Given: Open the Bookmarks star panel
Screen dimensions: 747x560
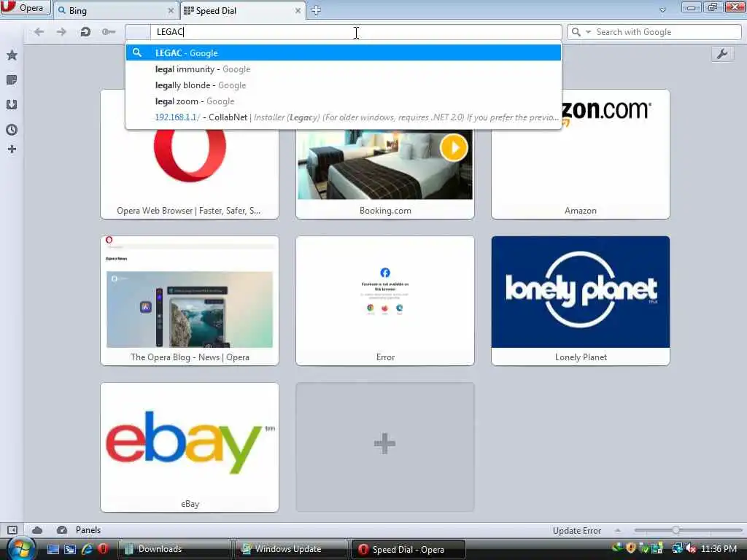Looking at the screenshot, I should coord(12,55).
